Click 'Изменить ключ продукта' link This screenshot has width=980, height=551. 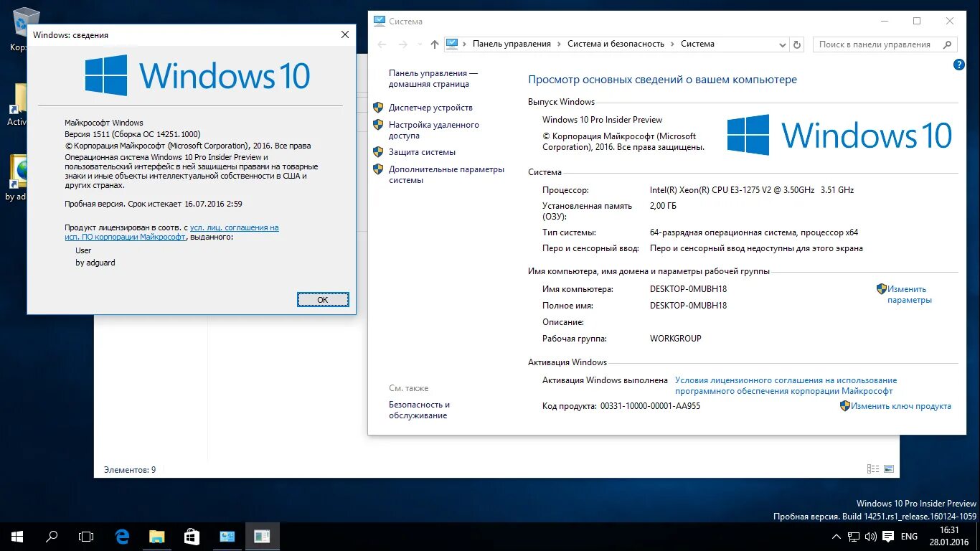click(x=901, y=406)
